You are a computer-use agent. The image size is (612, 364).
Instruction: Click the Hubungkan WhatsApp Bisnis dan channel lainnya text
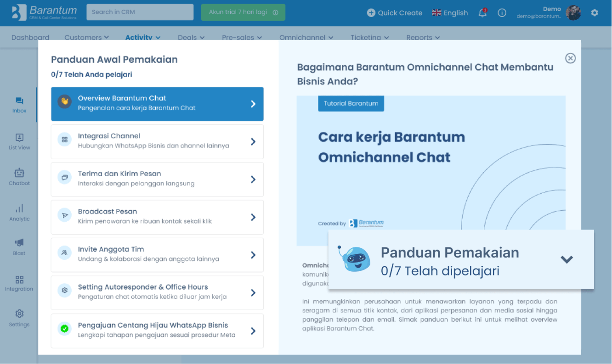coord(153,146)
